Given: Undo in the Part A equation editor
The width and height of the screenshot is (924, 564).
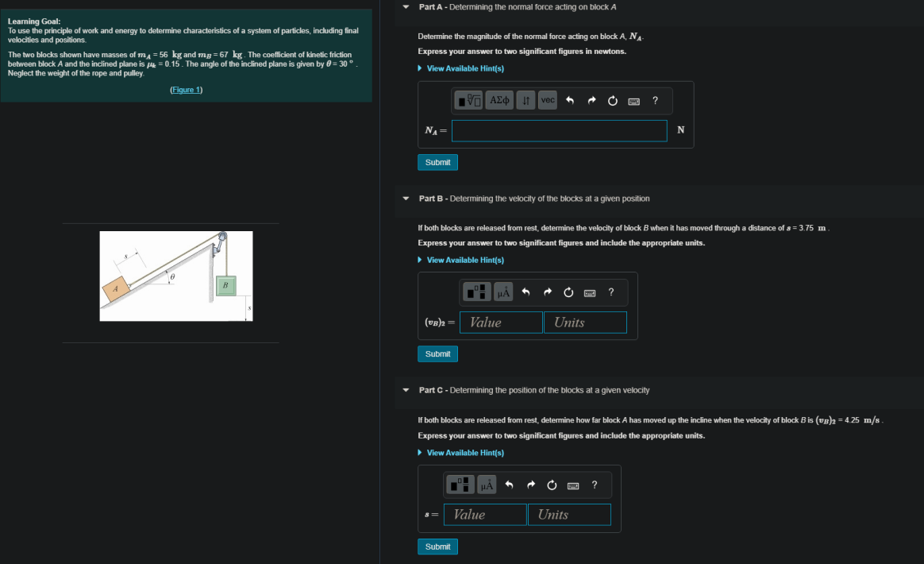Looking at the screenshot, I should [569, 100].
